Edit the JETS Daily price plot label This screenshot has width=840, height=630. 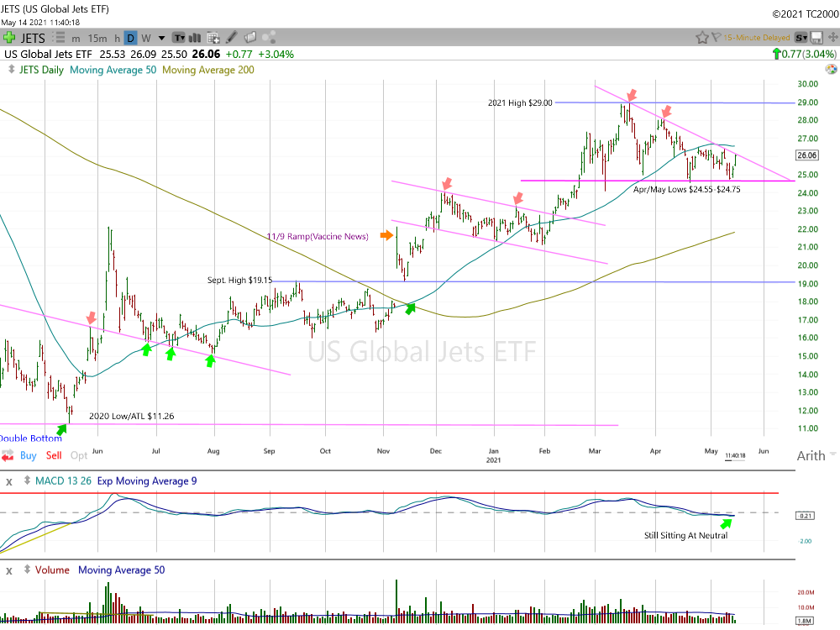41,70
